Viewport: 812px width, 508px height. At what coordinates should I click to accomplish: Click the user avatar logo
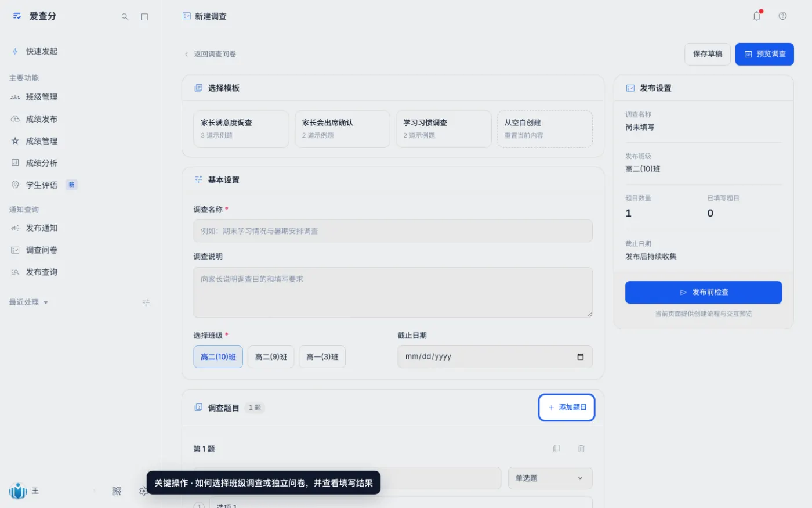tap(18, 491)
